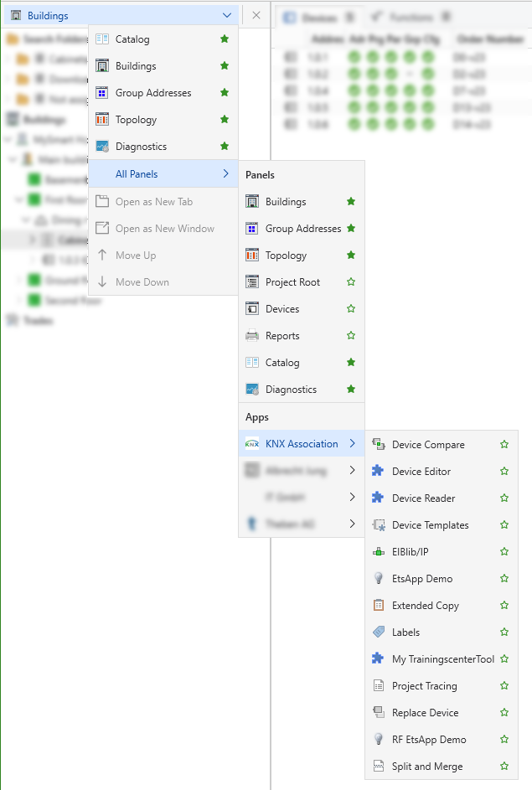Click the Catalog icon in first menu

pyautogui.click(x=102, y=39)
